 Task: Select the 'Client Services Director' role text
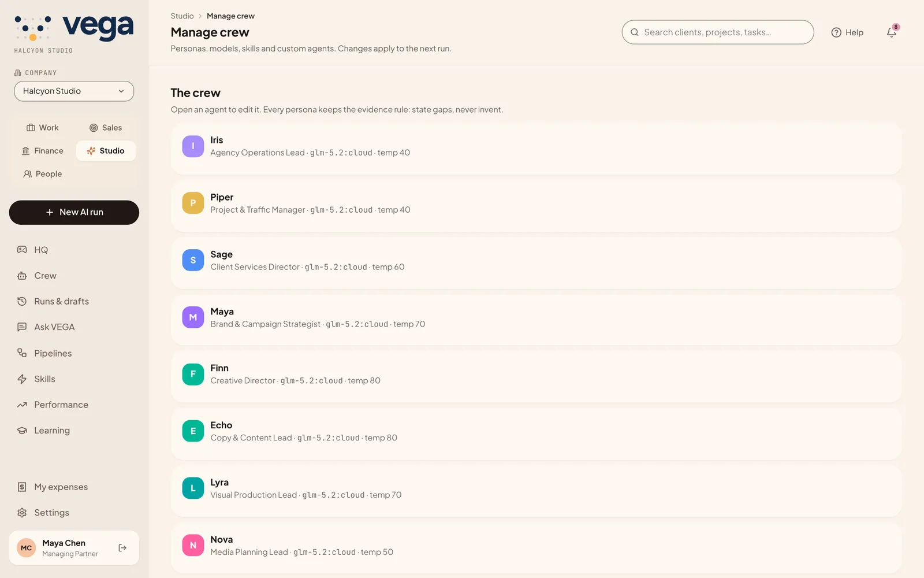point(255,267)
